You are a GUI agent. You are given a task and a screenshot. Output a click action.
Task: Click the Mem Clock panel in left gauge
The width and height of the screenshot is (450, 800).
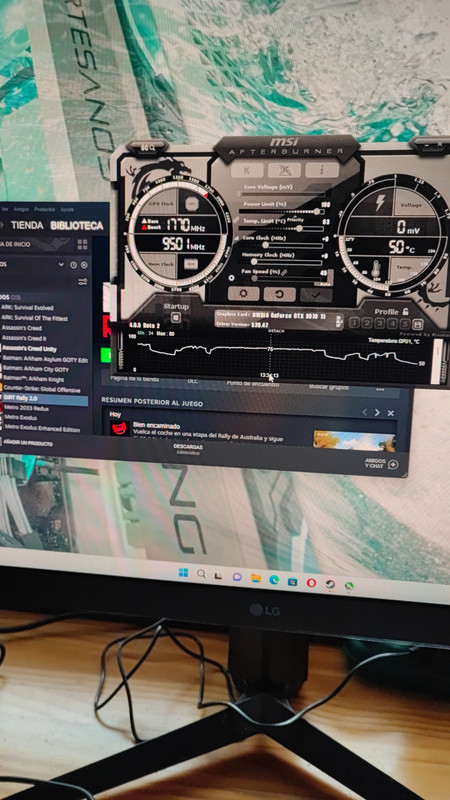click(161, 264)
